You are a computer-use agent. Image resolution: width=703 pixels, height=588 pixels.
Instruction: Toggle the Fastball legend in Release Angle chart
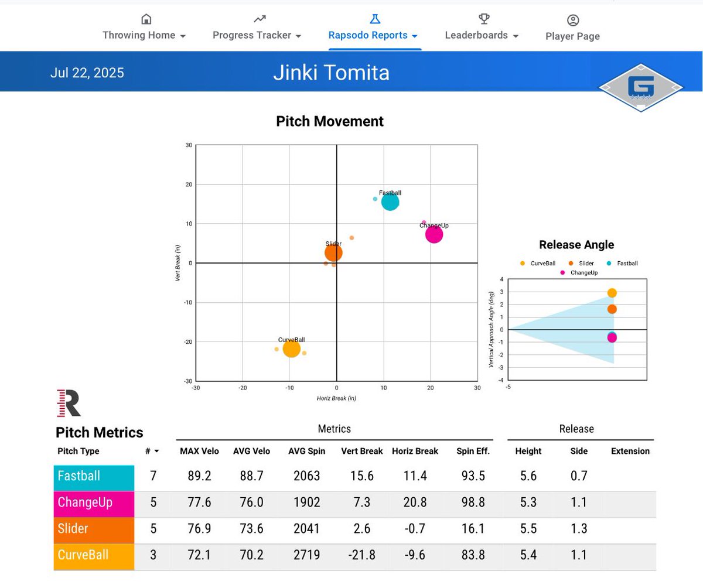point(622,263)
